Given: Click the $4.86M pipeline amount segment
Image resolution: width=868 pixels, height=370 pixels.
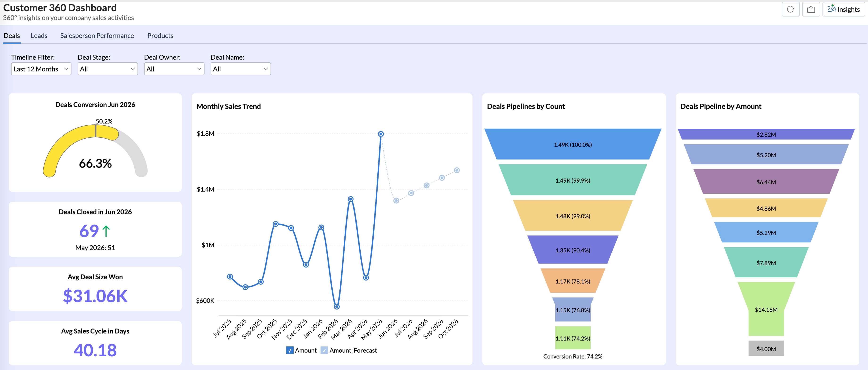Looking at the screenshot, I should point(766,208).
